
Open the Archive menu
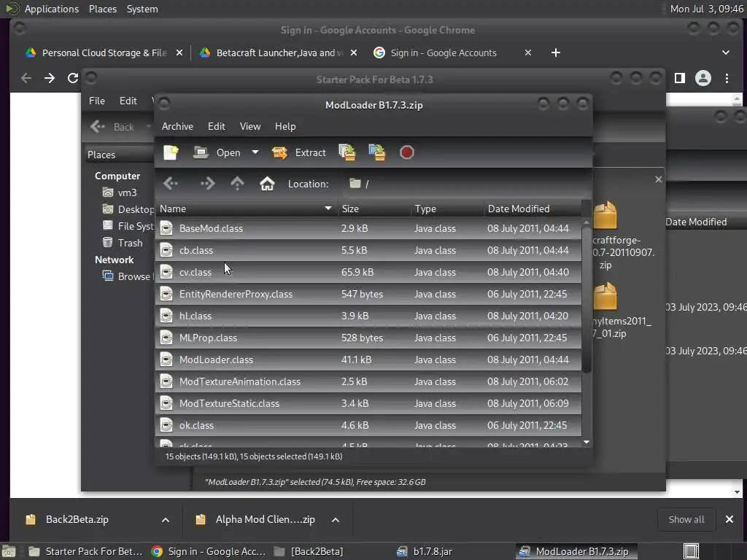tap(177, 126)
